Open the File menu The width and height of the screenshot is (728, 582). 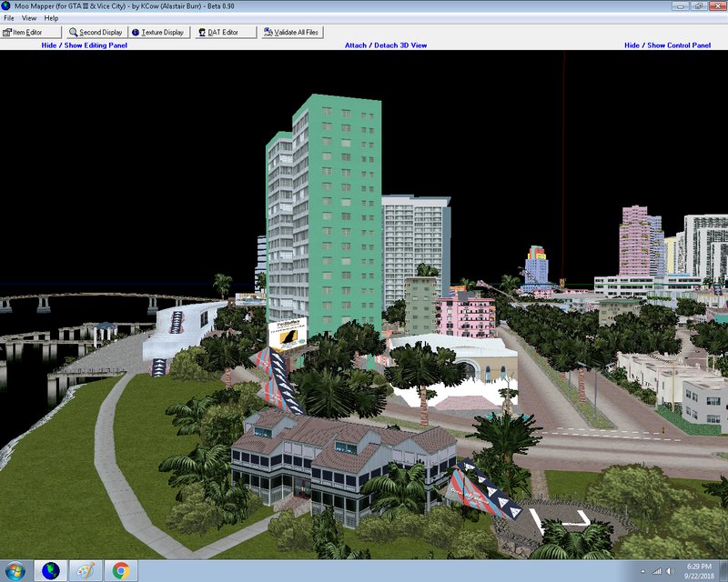click(x=9, y=18)
